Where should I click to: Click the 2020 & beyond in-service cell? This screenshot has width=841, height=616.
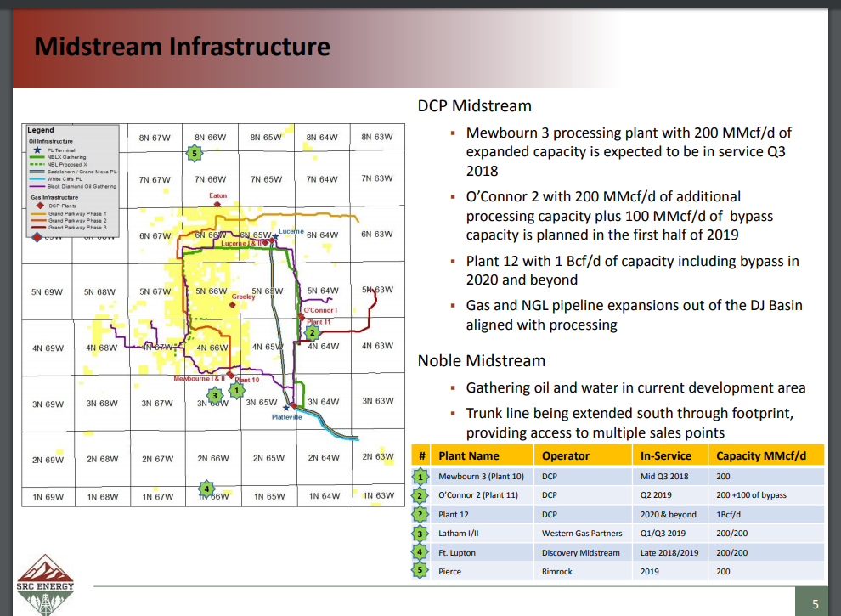(x=669, y=515)
